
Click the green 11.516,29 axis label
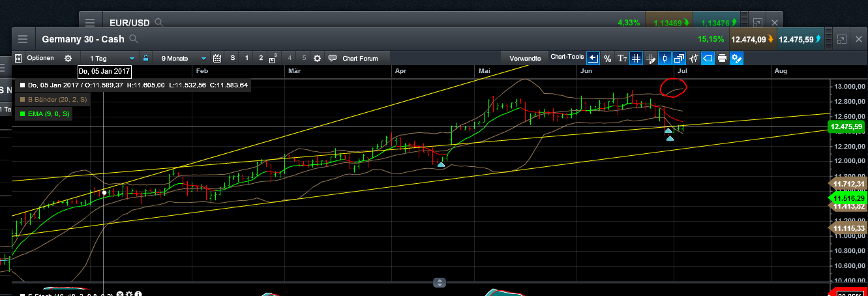click(x=846, y=198)
